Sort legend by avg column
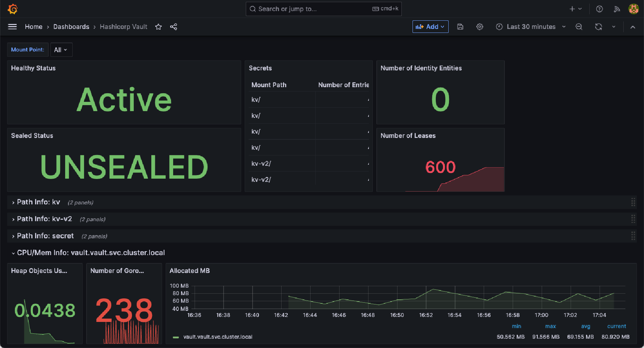This screenshot has width=644, height=348. [586, 326]
